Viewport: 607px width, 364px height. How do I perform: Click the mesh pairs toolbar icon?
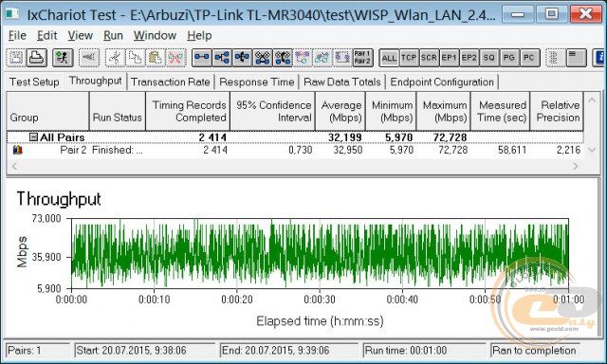click(x=263, y=58)
